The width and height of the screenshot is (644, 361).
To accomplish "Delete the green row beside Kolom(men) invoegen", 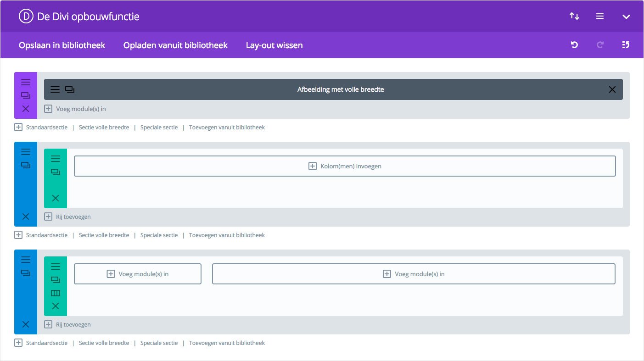I will (x=56, y=198).
